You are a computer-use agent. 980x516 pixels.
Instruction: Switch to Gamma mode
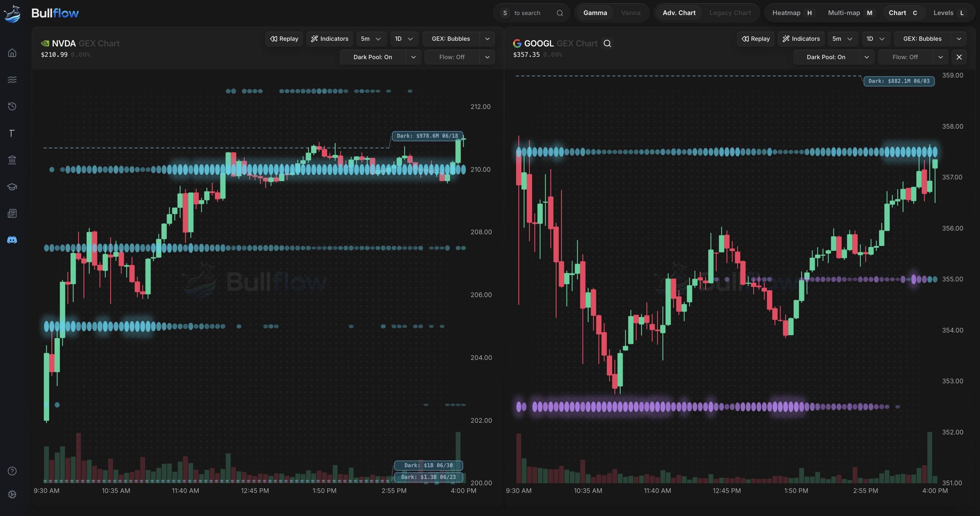tap(595, 13)
